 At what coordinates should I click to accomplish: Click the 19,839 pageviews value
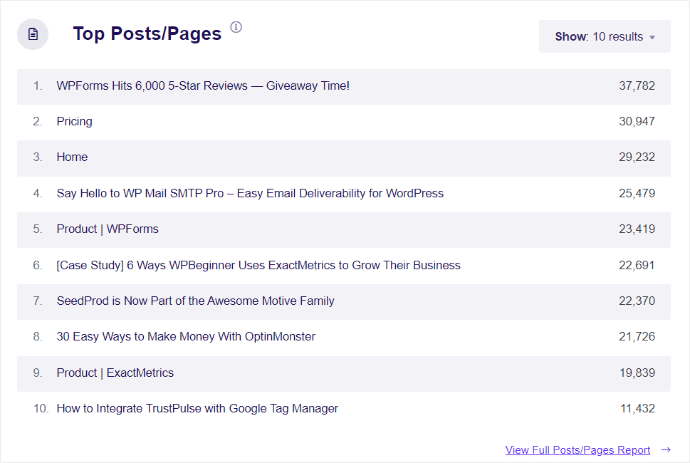pos(637,373)
